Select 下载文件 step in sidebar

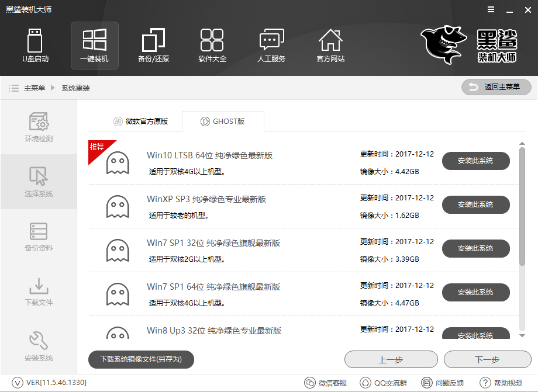39,291
